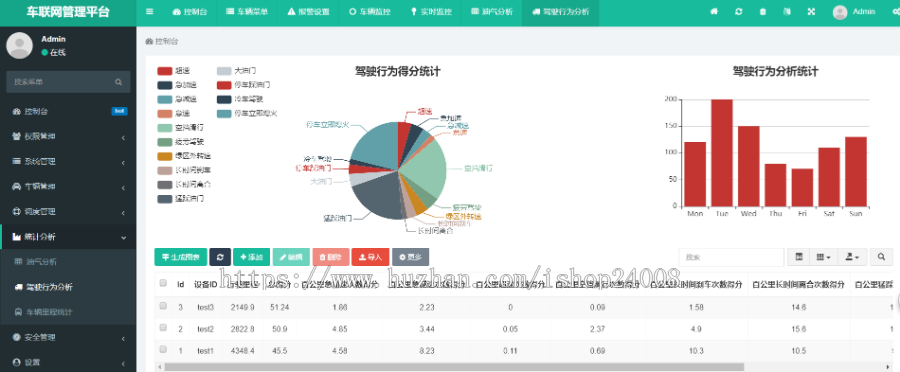This screenshot has width=900, height=372.
Task: Expand the 系统管理 sidebar menu
Action: pyautogui.click(x=68, y=162)
